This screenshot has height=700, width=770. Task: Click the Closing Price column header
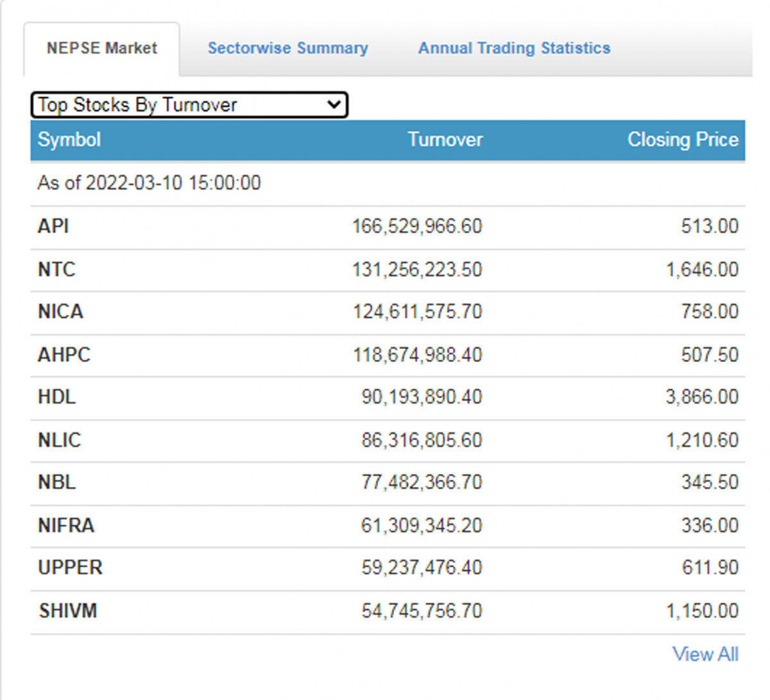click(682, 140)
